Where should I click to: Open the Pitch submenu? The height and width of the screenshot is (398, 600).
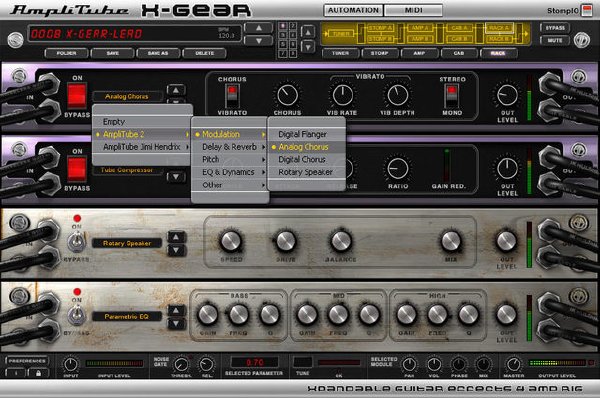[230, 160]
